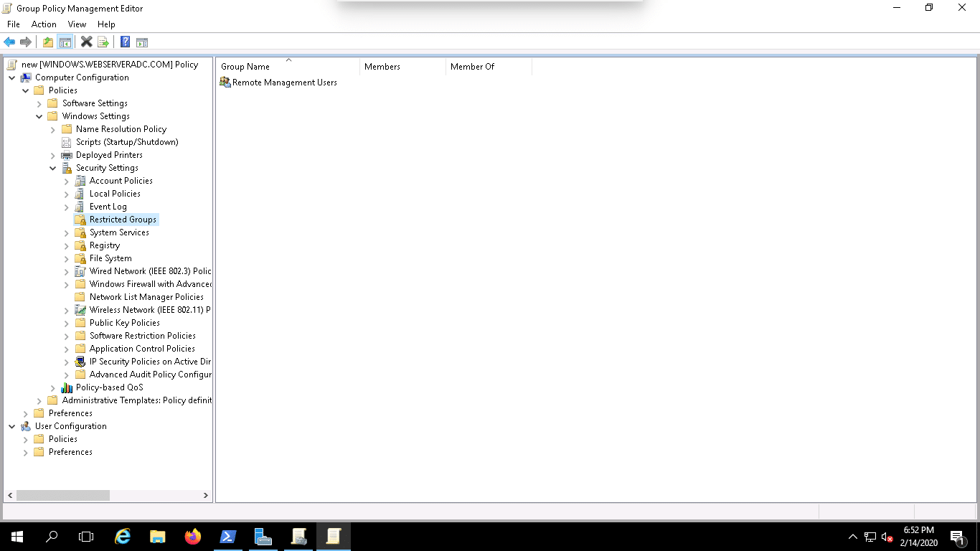
Task: Switch to the PowerShell taskbar window
Action: pos(227,537)
